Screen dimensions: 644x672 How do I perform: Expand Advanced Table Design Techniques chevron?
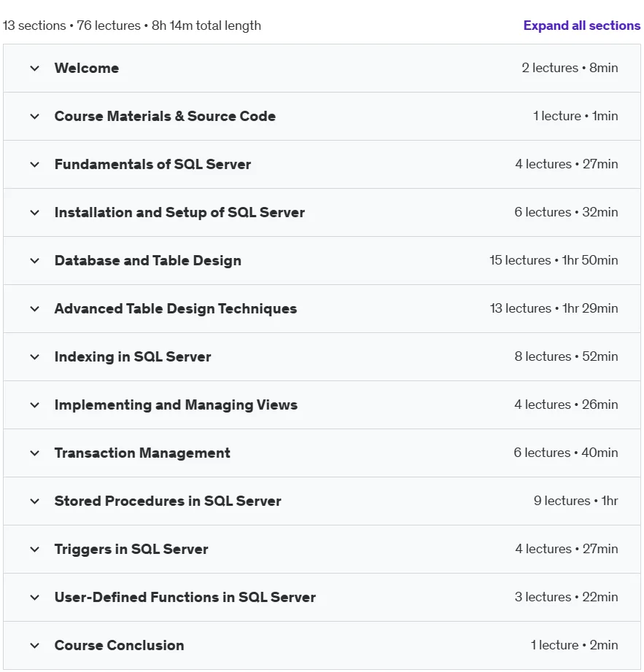tap(35, 308)
